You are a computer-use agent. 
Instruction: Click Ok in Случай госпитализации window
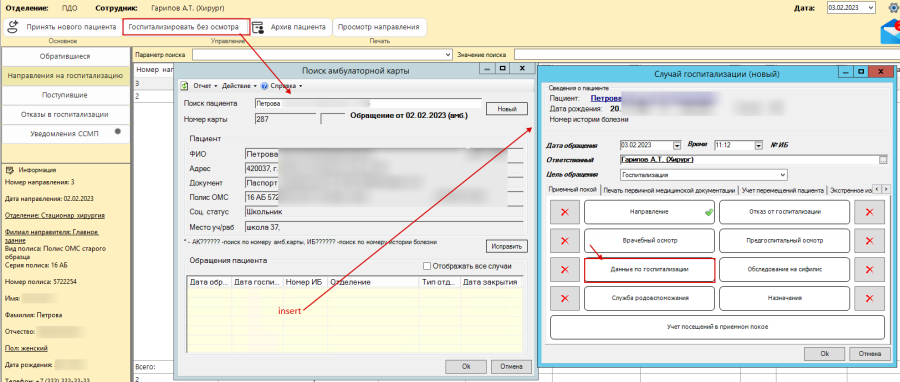click(x=824, y=354)
